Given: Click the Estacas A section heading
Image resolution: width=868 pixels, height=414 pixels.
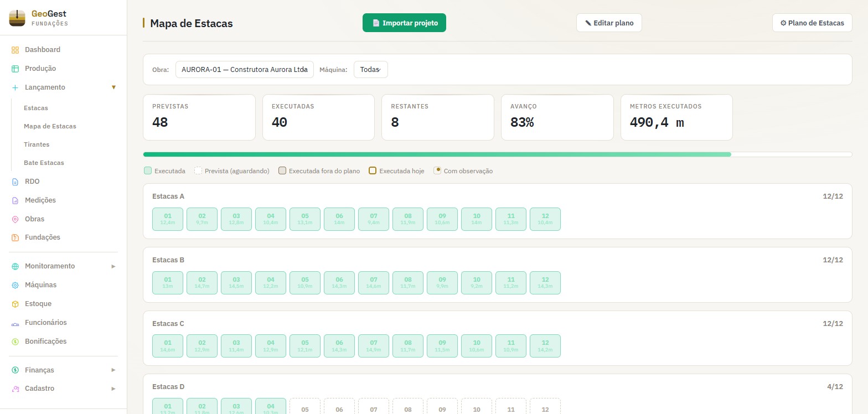Looking at the screenshot, I should 168,196.
